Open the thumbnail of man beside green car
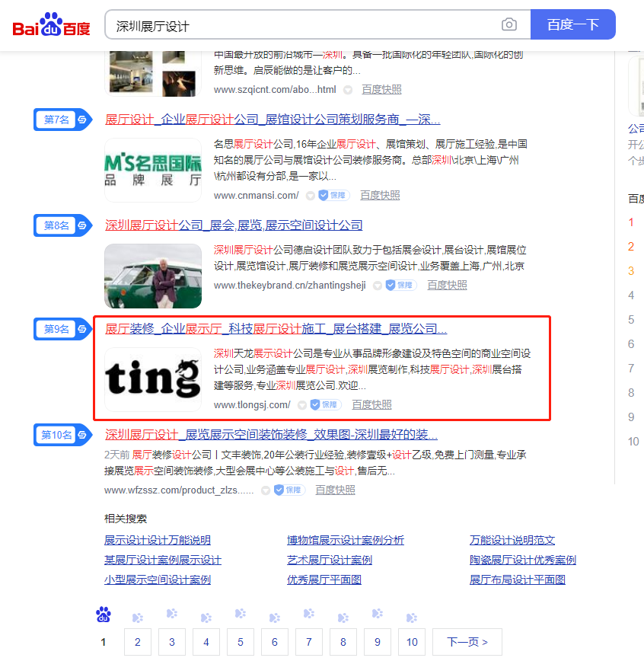Screen dimensions: 644x661 153,276
